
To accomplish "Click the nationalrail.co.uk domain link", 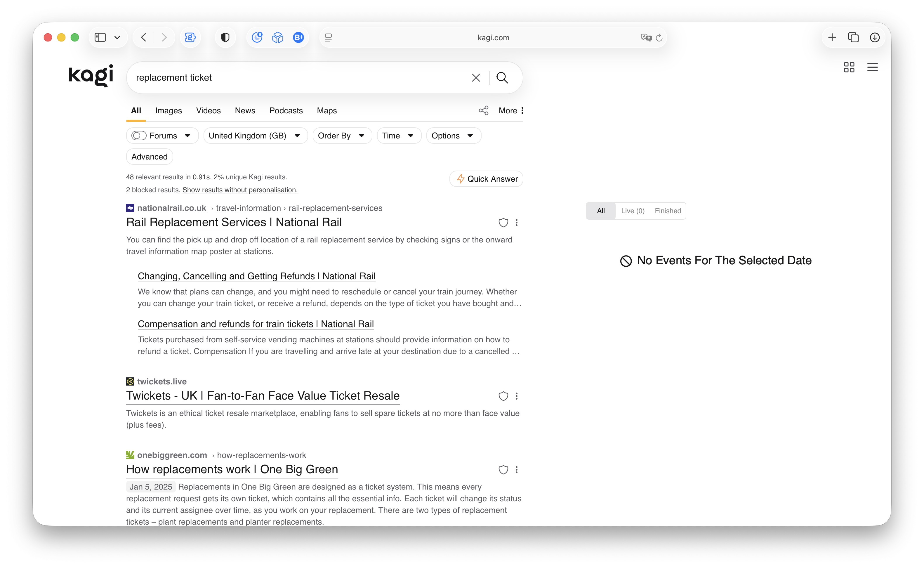I will tap(171, 208).
